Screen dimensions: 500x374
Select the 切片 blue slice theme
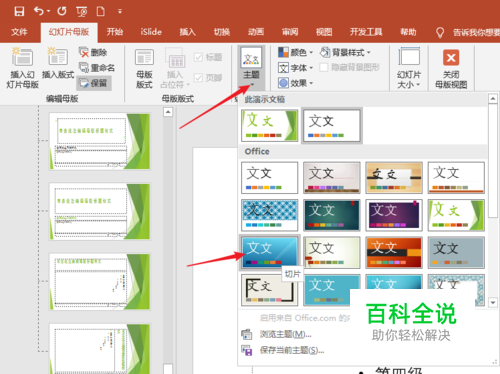click(x=269, y=252)
